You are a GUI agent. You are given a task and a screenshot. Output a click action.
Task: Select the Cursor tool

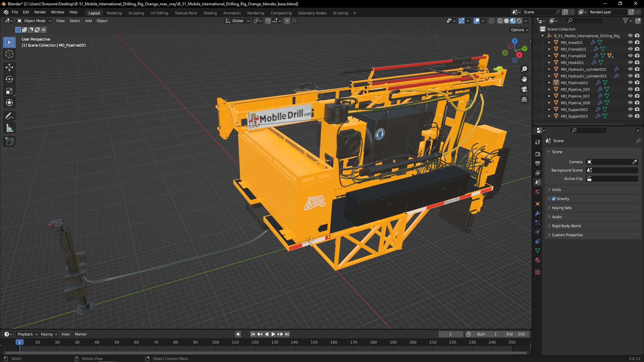click(9, 54)
